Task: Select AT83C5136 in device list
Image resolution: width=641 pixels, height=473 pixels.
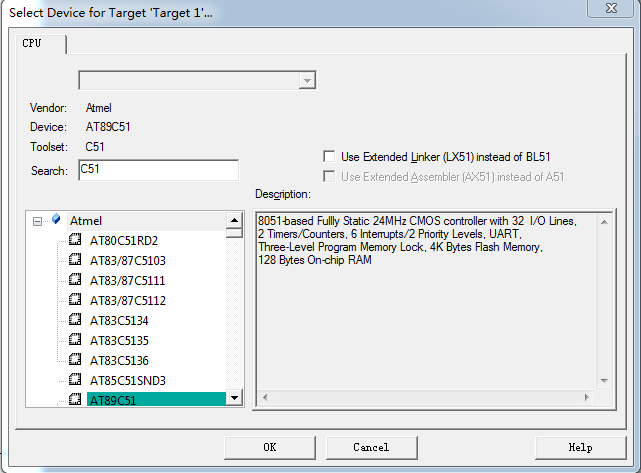Action: (119, 361)
